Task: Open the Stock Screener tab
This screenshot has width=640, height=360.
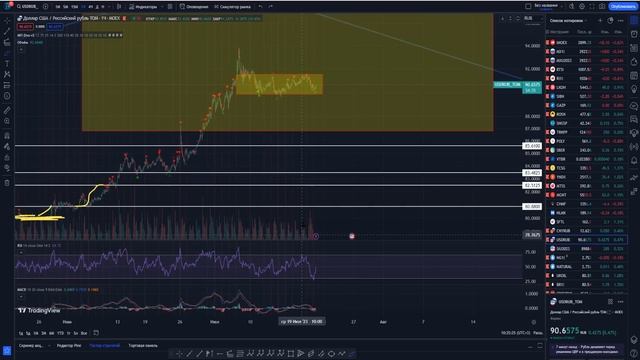Action: tap(31, 346)
